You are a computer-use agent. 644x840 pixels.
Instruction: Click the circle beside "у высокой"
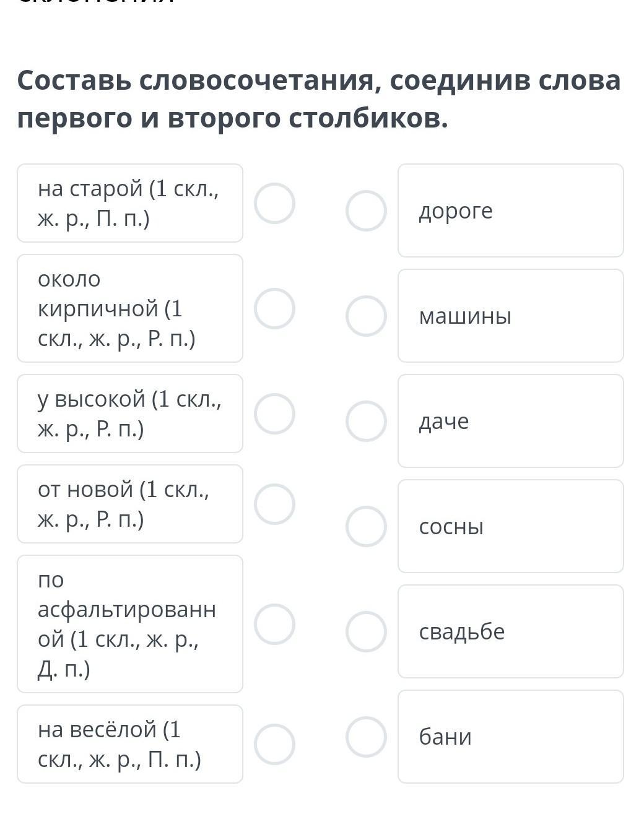274,414
